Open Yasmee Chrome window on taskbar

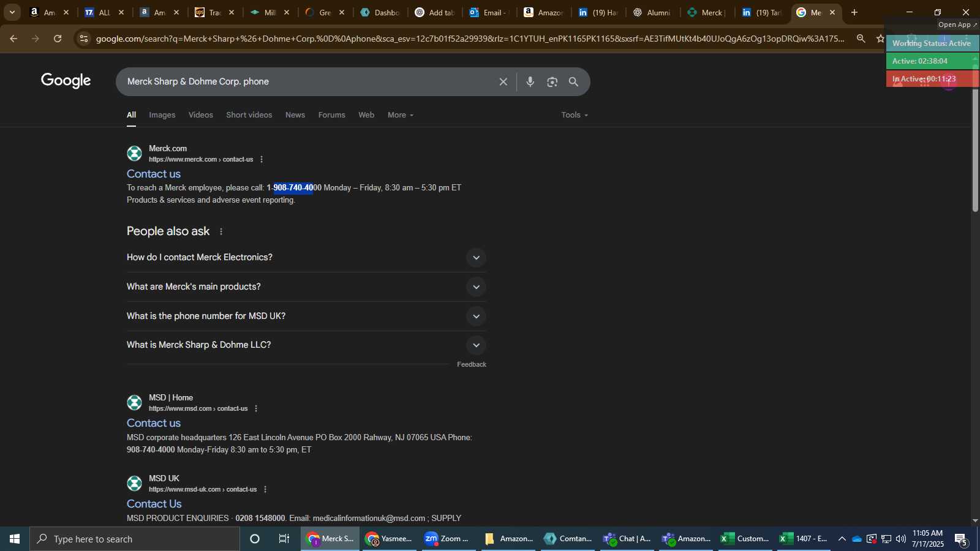[x=388, y=539]
